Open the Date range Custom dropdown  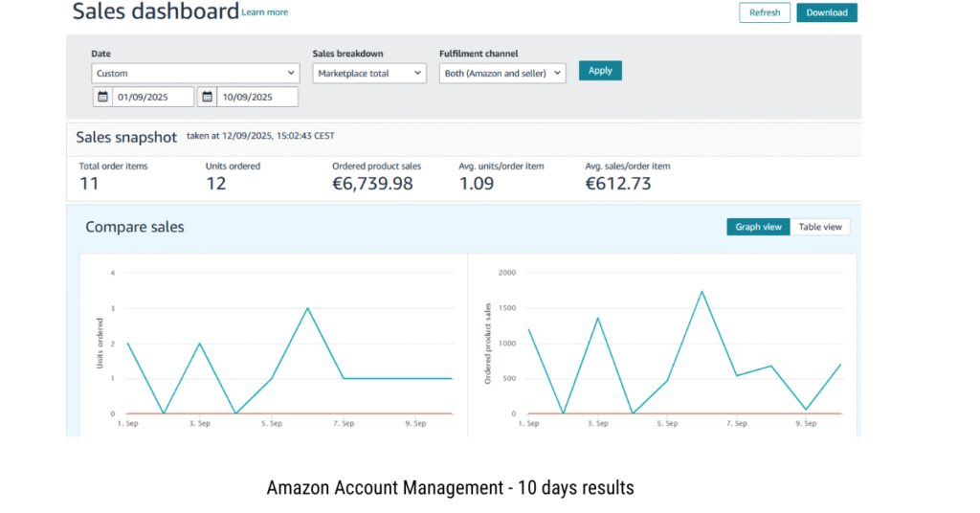(x=195, y=73)
